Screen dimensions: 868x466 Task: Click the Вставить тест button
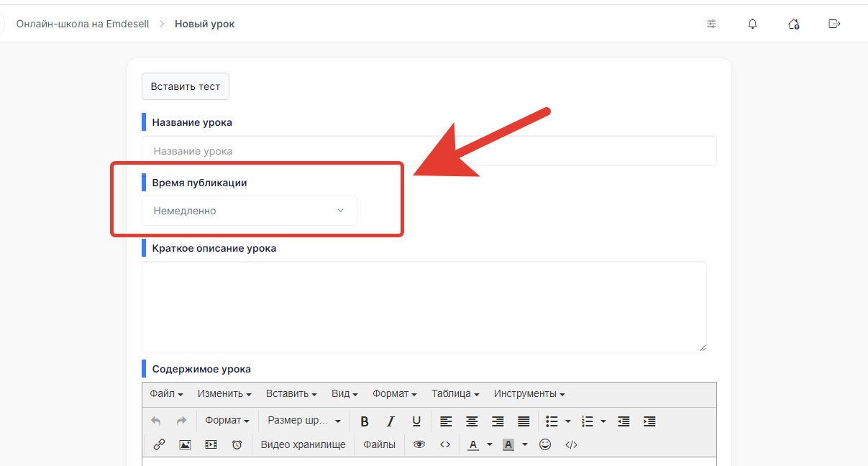click(186, 86)
